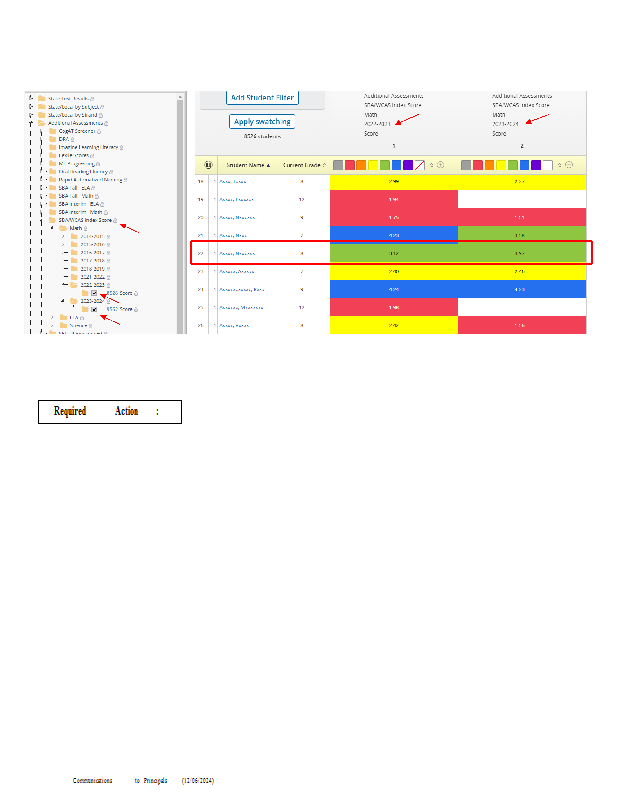Pick the white swatch in column 2
The width and height of the screenshot is (618, 800).
coord(548,165)
